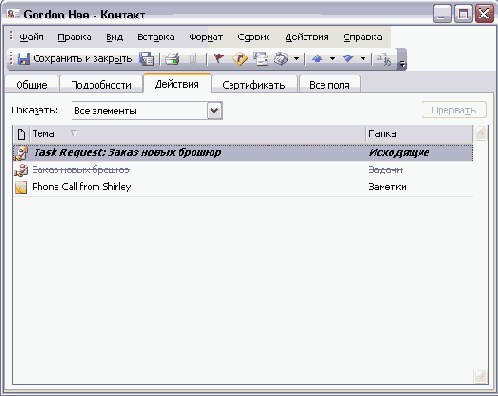Select the Phone Call from Shirley item

[x=243, y=187]
